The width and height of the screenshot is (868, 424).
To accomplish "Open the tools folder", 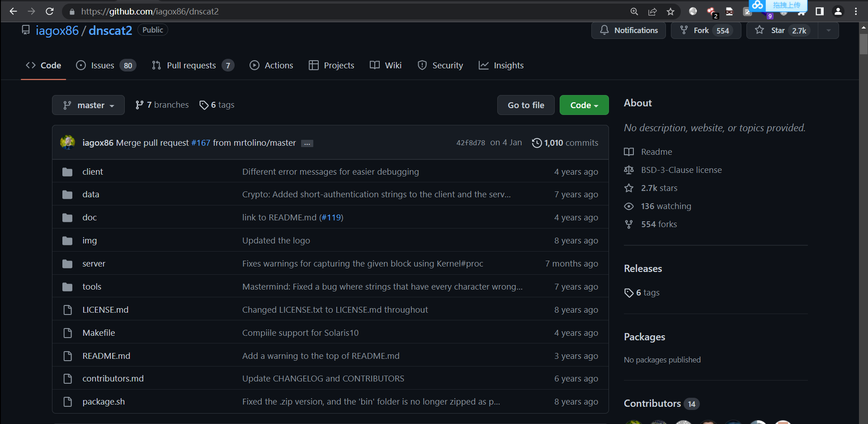I will point(92,287).
